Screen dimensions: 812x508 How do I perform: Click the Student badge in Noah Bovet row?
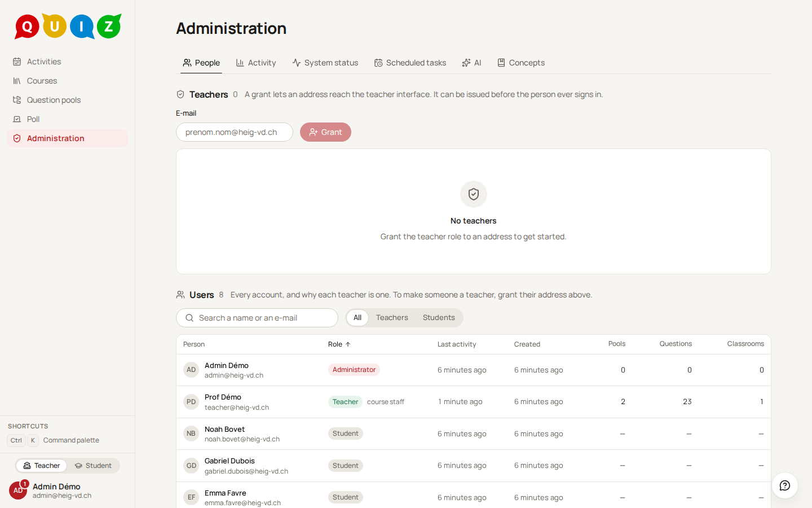click(x=346, y=433)
